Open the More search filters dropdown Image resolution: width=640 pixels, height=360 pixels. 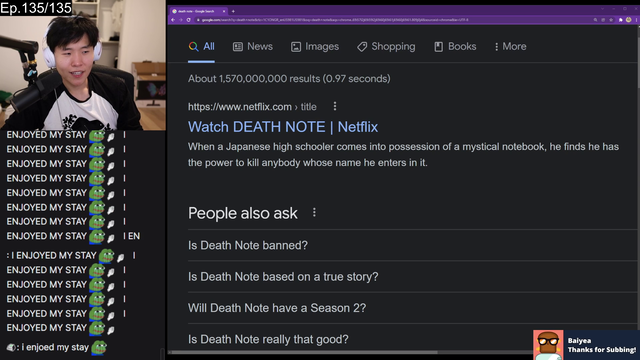(x=510, y=47)
